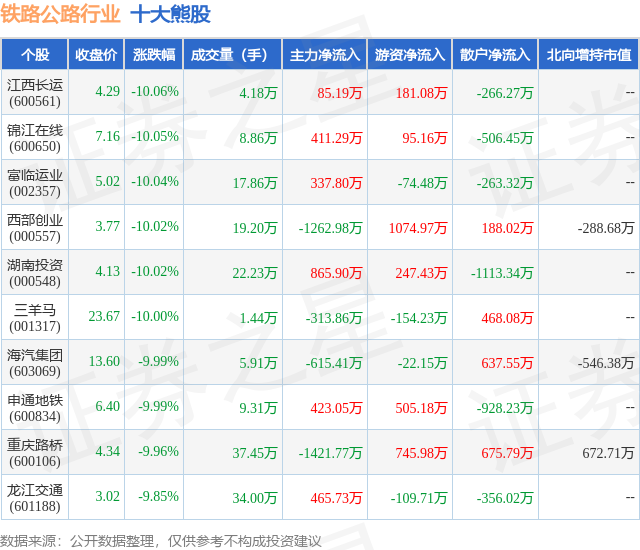Screen dimensions: 640x550
Task: Select the 龙江交通 (601188) stock cell
Action: point(35,498)
